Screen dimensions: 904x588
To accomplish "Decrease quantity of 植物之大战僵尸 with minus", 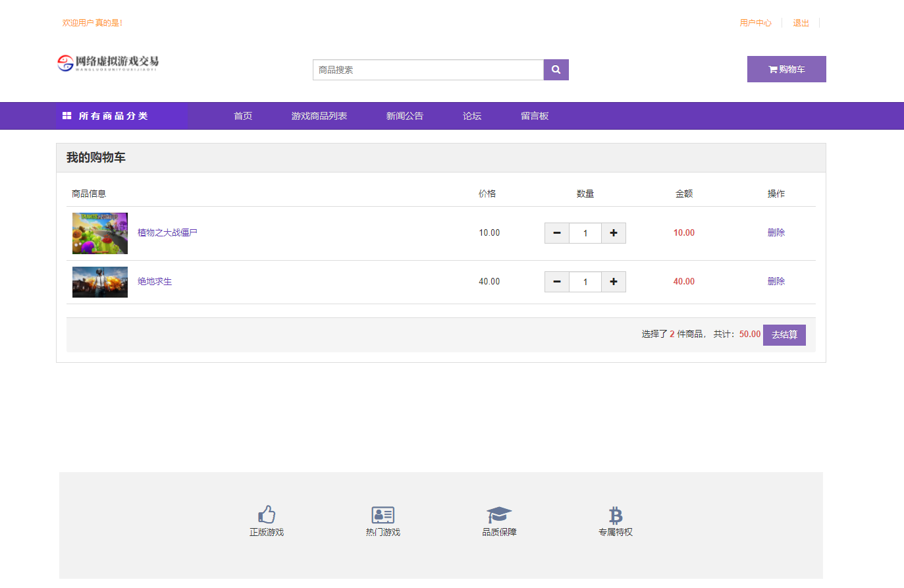I will point(557,233).
